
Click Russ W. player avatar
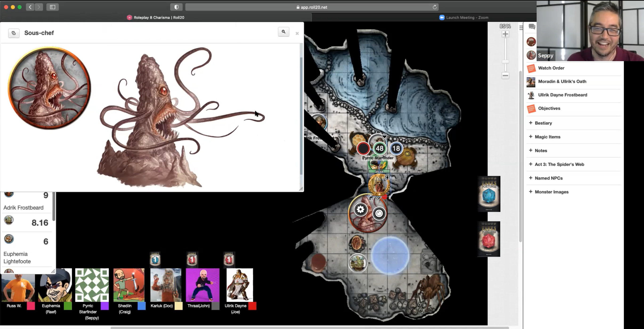(x=18, y=288)
